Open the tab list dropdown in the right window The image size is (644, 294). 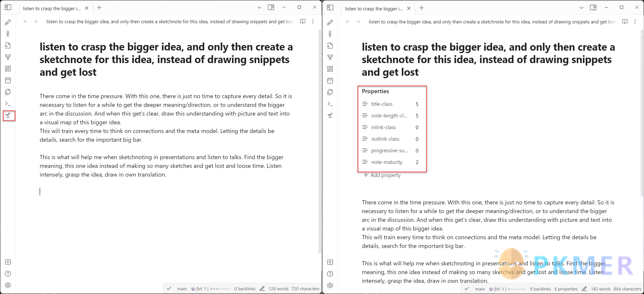pyautogui.click(x=581, y=8)
